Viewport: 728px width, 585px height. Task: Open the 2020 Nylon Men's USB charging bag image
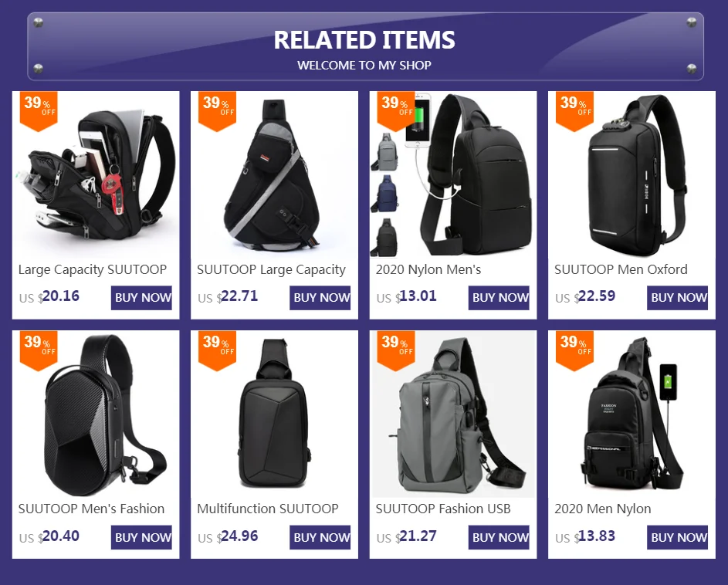point(453,174)
